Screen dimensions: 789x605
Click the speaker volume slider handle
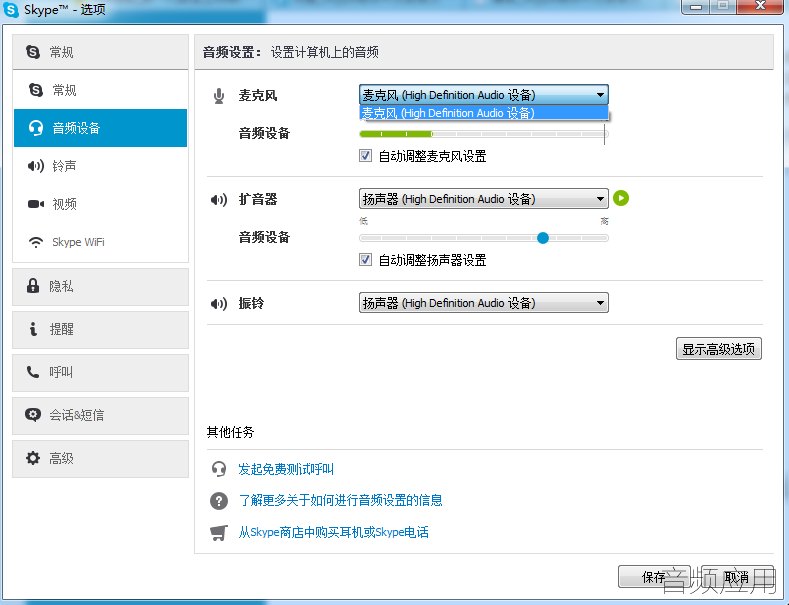tap(542, 238)
